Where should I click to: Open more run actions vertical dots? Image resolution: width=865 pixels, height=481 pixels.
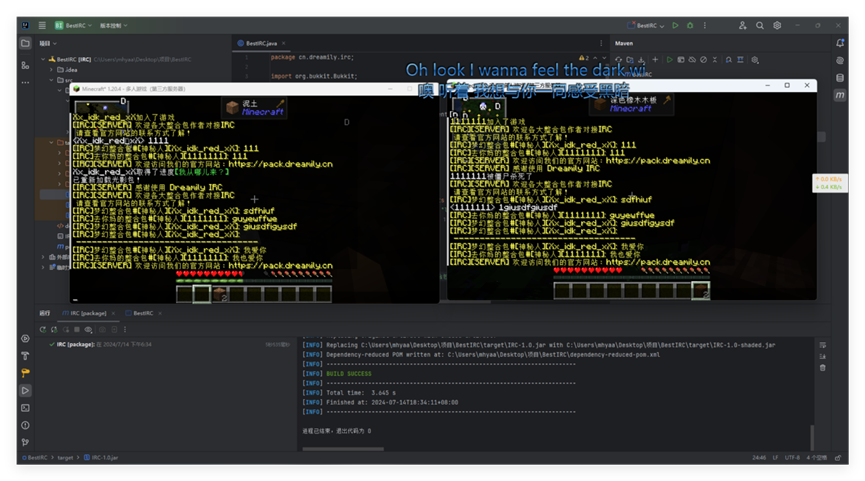(x=704, y=25)
